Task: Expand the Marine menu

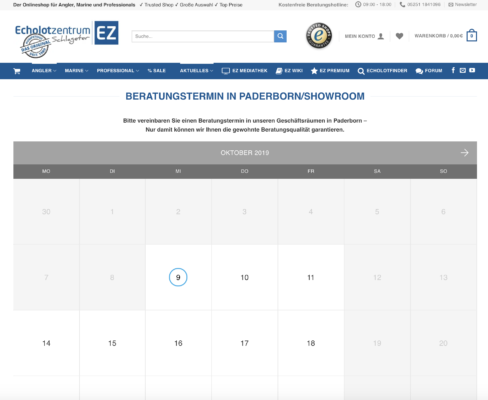Action: [x=76, y=71]
